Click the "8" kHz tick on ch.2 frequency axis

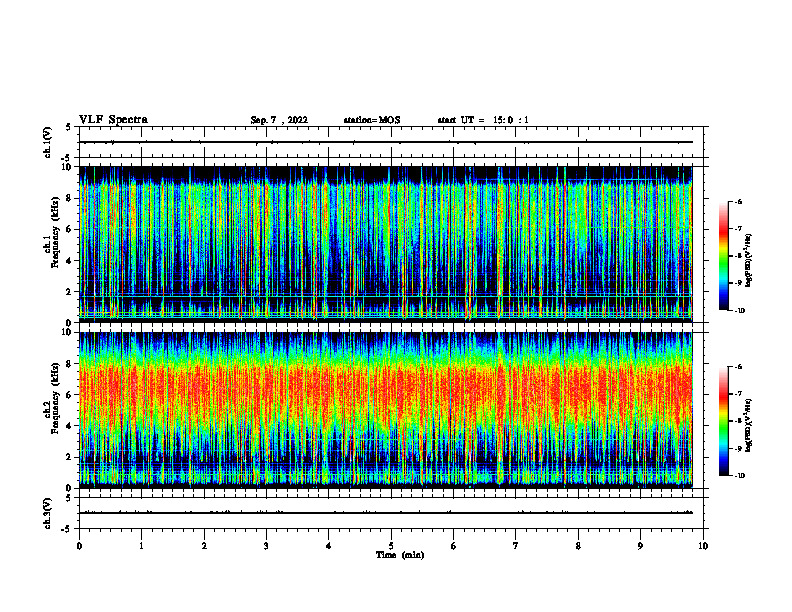(70, 364)
